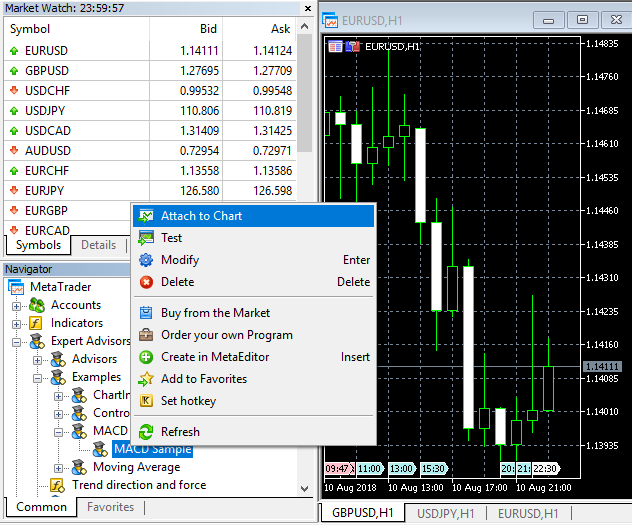
Task: Click the 22:30 event marker on chart timeline
Action: click(546, 469)
